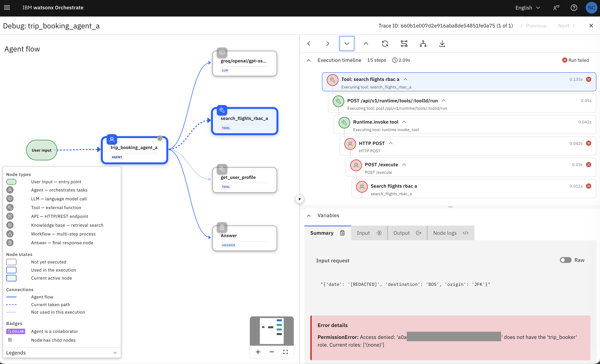
Task: Click the Input request JSON value
Action: [x=405, y=284]
